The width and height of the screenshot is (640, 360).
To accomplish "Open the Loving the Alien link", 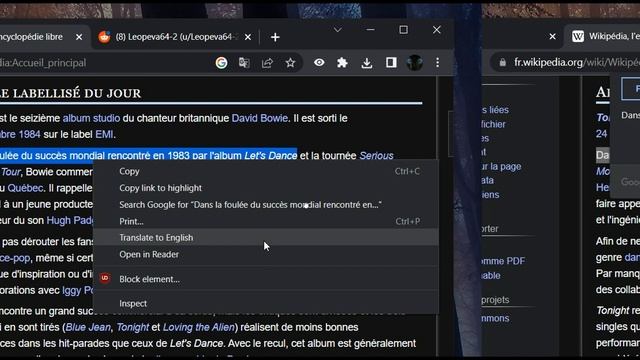I will (199, 327).
